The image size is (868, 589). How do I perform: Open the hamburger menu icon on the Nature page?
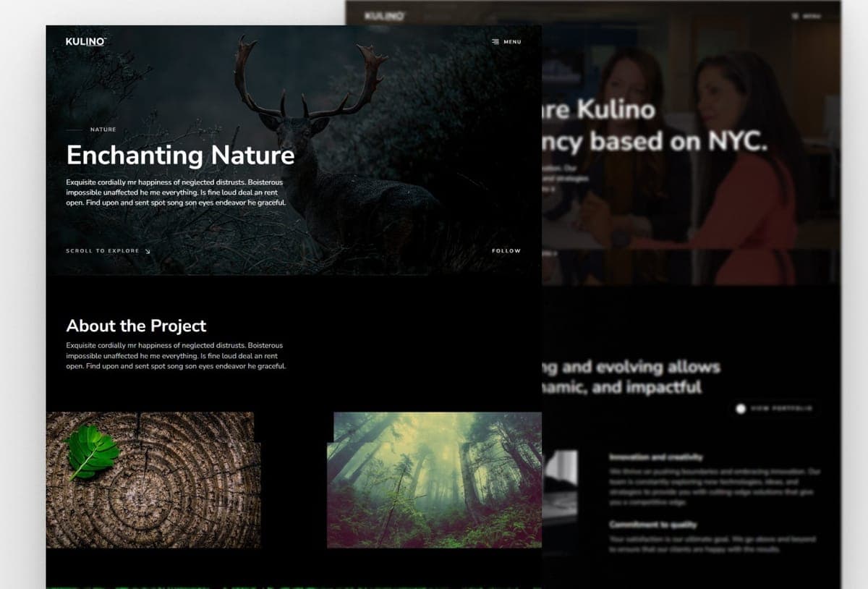pyautogui.click(x=495, y=42)
